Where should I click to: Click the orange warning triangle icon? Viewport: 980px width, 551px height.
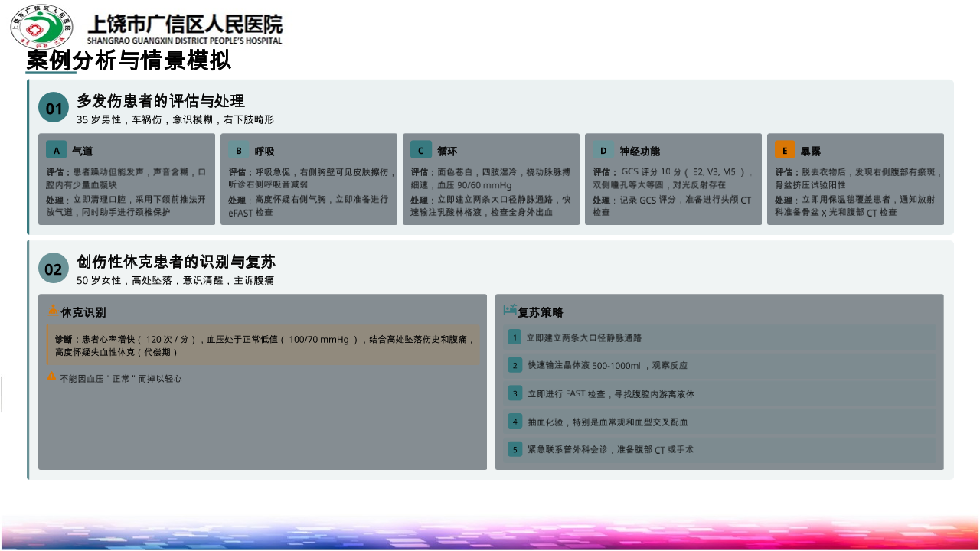51,376
